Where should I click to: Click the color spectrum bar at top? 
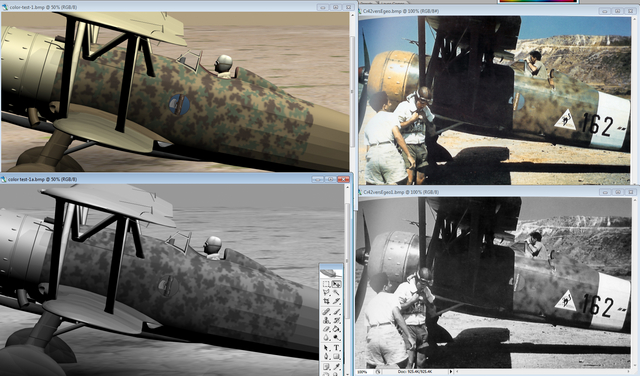tap(538, 1)
